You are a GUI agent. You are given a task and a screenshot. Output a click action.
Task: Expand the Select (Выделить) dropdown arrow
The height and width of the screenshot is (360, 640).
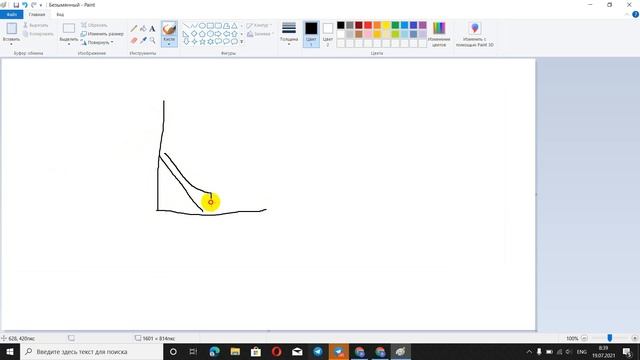tap(69, 43)
